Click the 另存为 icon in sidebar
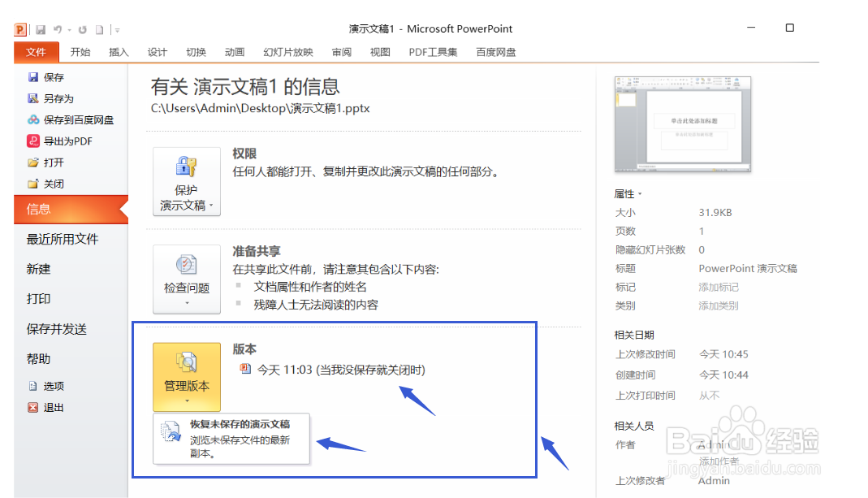The height and width of the screenshot is (498, 868). coord(33,98)
